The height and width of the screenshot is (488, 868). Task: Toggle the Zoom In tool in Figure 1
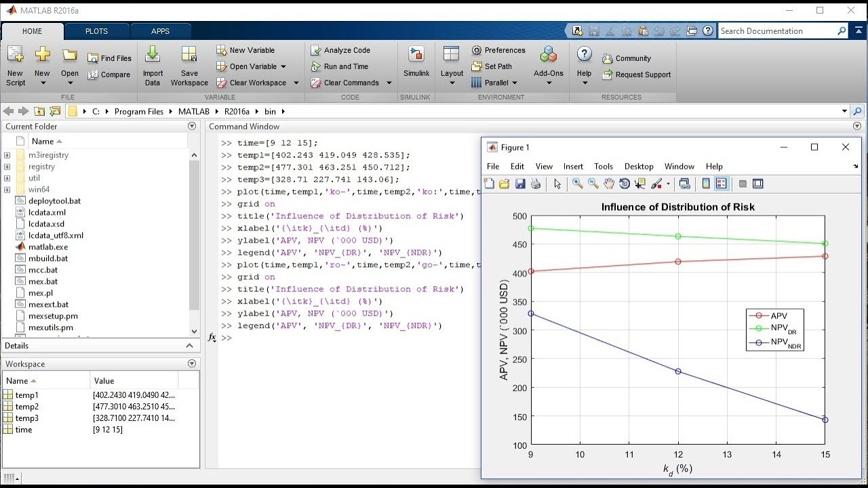pyautogui.click(x=578, y=184)
